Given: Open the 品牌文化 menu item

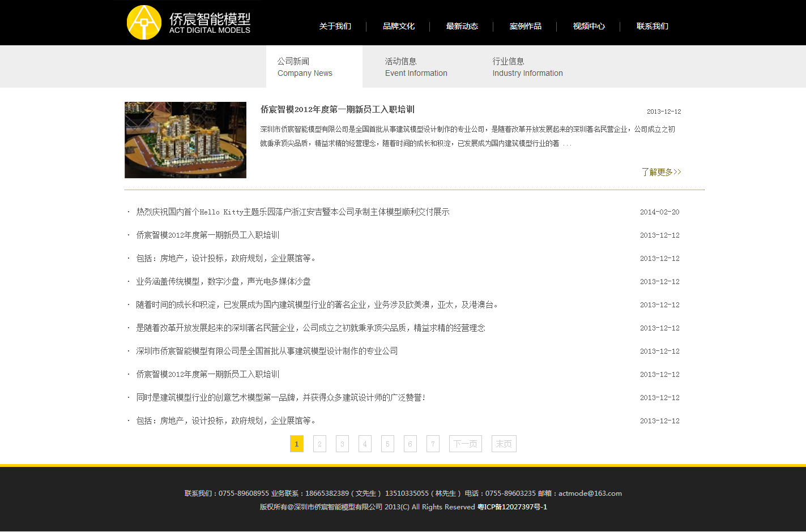Looking at the screenshot, I should point(398,26).
